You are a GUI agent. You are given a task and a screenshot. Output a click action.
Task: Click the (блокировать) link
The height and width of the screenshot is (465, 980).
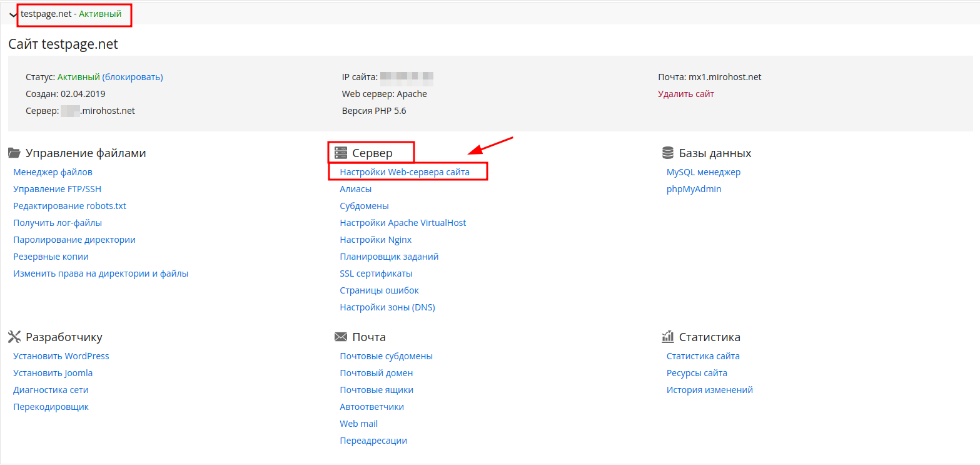coord(133,77)
